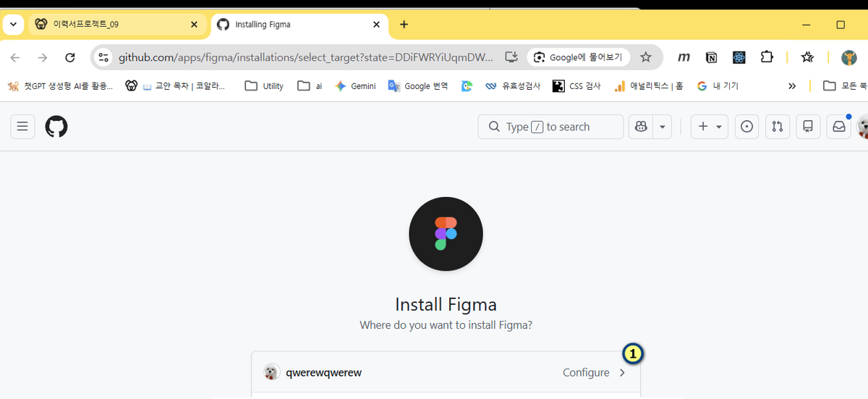Open GitHub Copilot chat icon

point(641,127)
